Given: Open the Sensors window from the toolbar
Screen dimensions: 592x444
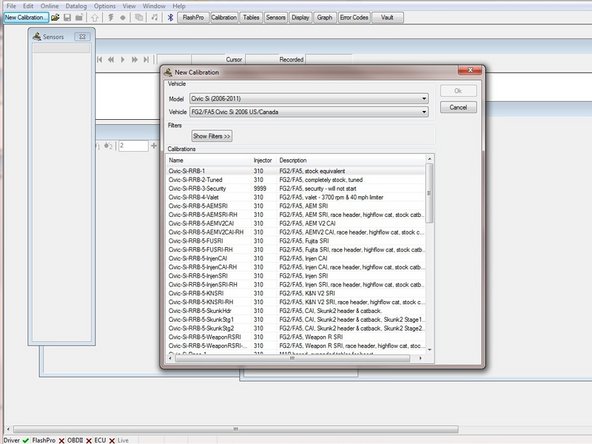Looking at the screenshot, I should pos(276,18).
